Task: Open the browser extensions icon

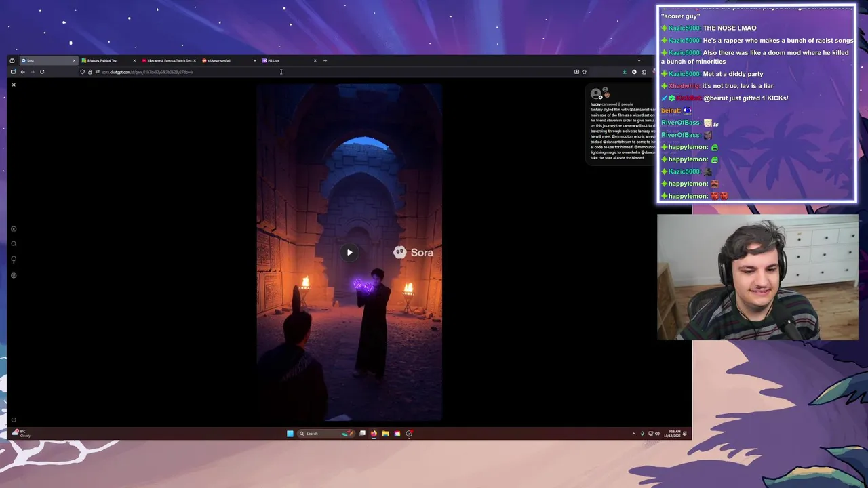Action: [644, 72]
